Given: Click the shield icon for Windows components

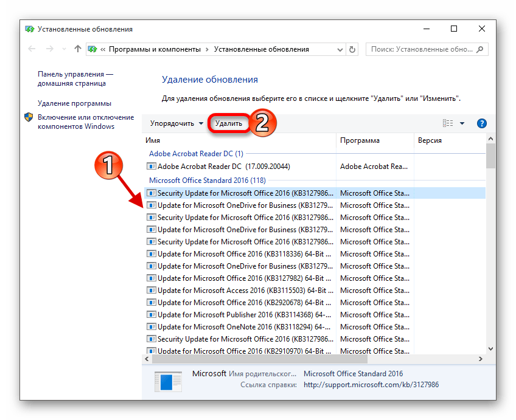Looking at the screenshot, I should pos(29,117).
